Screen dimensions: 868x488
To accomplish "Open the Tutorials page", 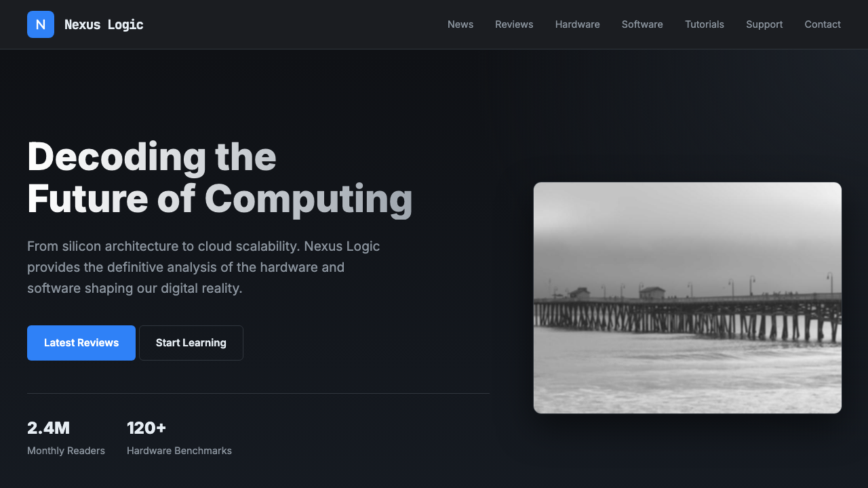I will tap(705, 24).
